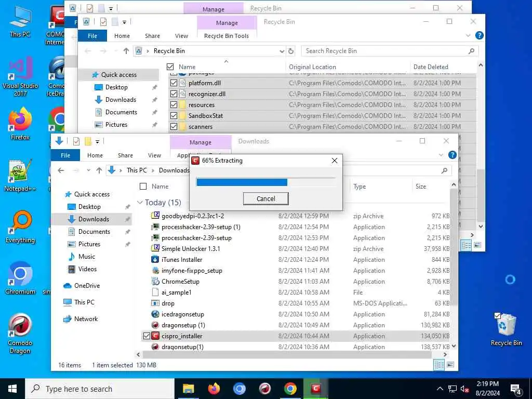Open notification center in taskbar
Viewport: 532px width, 399px height.
pos(516,389)
